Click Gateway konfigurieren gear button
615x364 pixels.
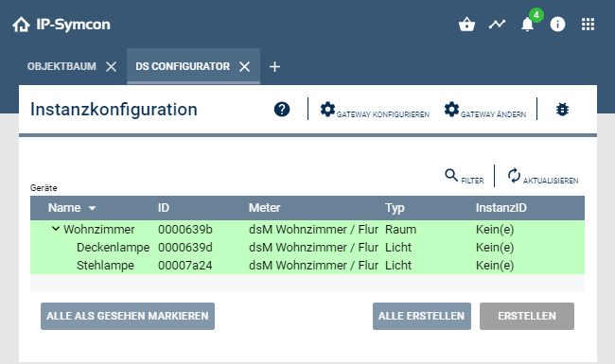[375, 110]
